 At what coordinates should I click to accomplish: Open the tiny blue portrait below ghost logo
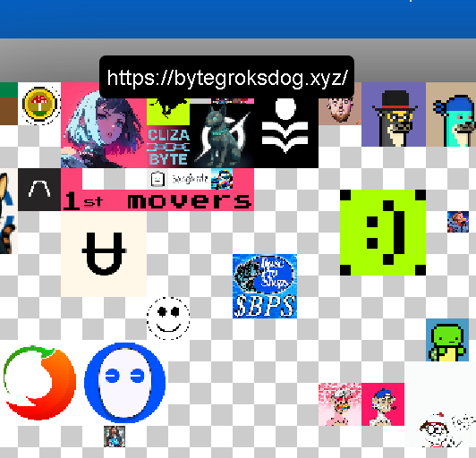115,437
